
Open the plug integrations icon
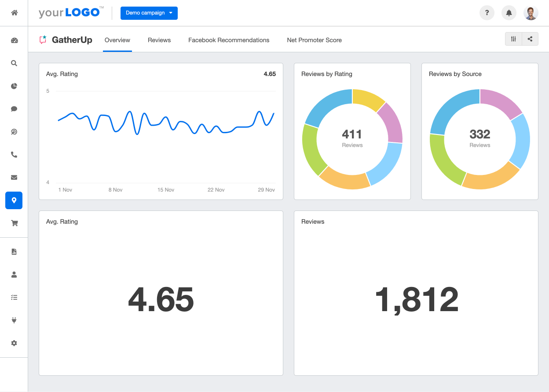point(14,320)
